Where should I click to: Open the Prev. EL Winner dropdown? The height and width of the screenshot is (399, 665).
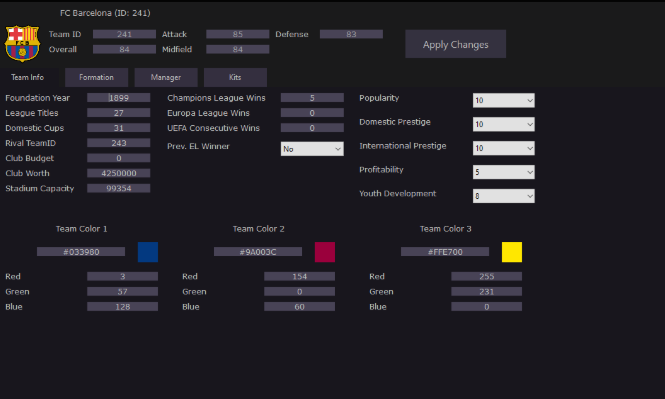312,149
